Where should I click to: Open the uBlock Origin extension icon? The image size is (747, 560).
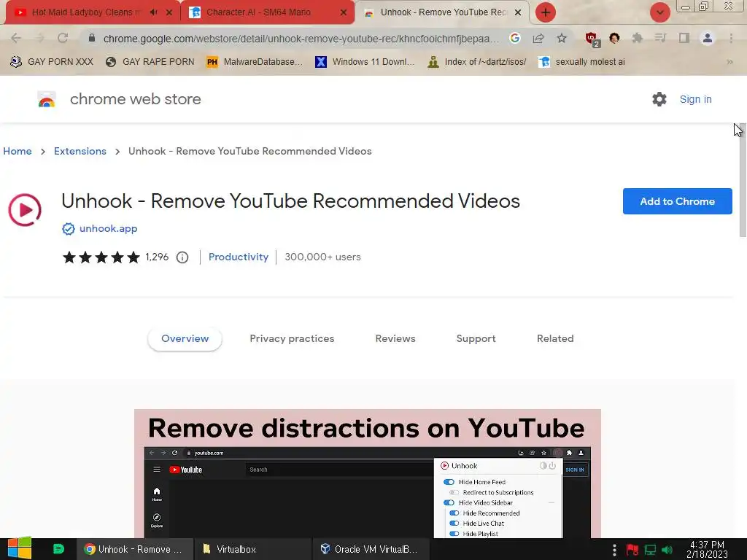click(592, 39)
